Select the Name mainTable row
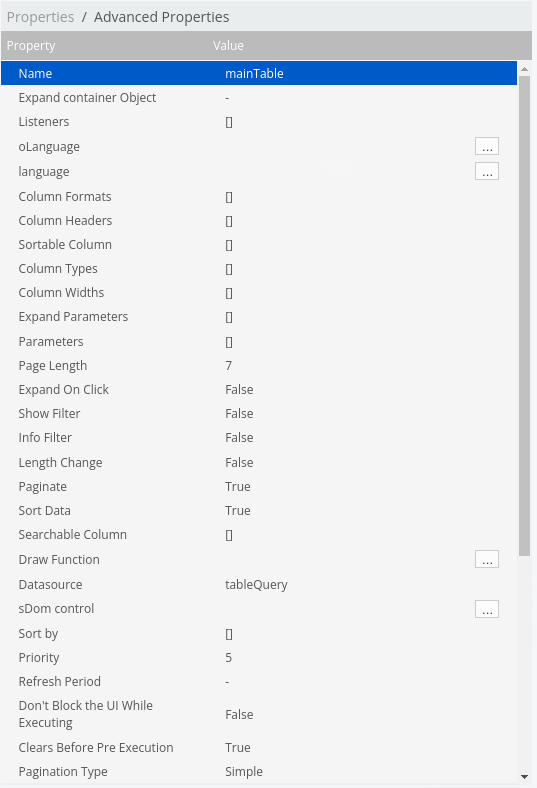 pyautogui.click(x=259, y=73)
